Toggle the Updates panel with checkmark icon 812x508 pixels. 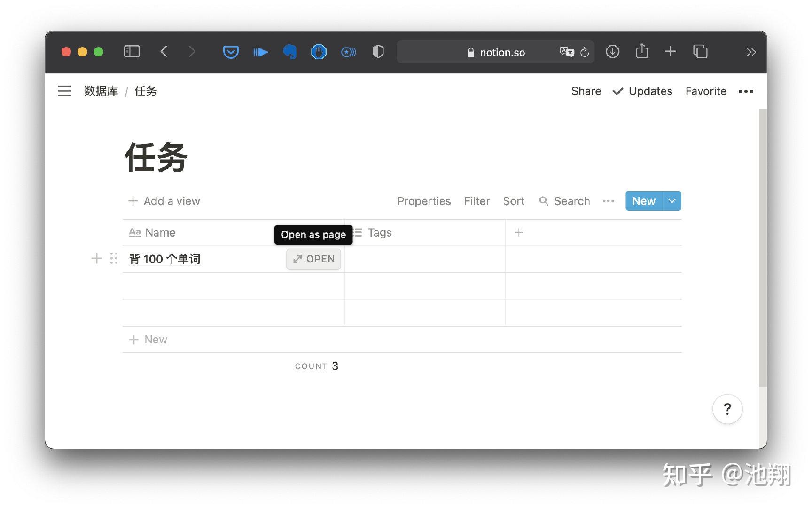click(642, 91)
